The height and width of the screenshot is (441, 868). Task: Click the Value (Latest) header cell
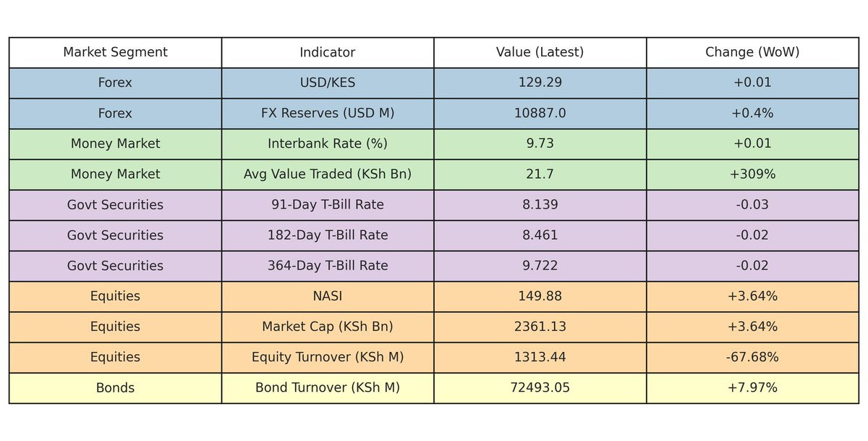(540, 52)
